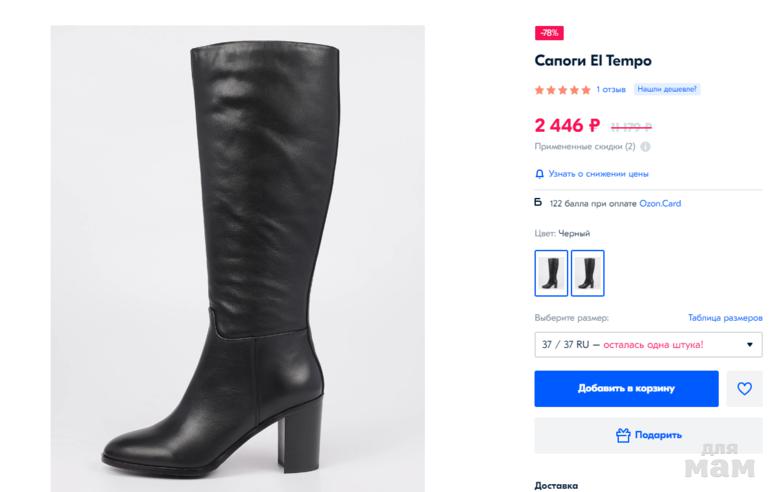Click the Примененные скидки (2) text
The height and width of the screenshot is (492, 770).
tap(585, 147)
